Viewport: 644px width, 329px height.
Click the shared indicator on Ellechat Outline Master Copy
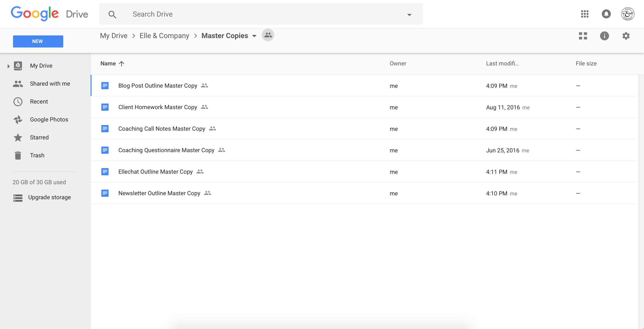coord(200,171)
